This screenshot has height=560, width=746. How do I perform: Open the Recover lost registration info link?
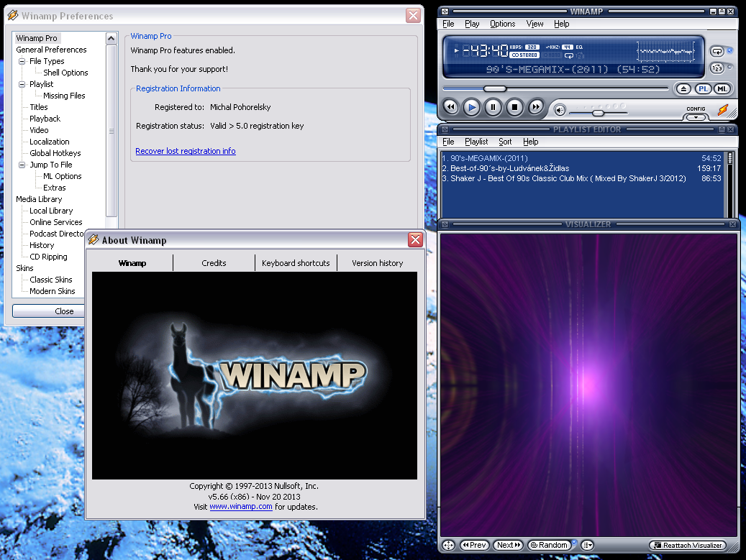tap(186, 151)
